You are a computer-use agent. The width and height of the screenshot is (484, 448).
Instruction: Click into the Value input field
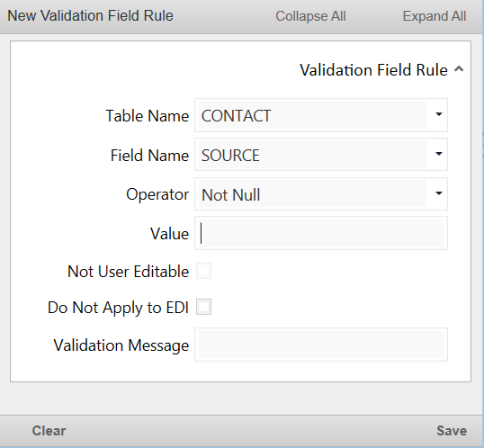click(321, 233)
